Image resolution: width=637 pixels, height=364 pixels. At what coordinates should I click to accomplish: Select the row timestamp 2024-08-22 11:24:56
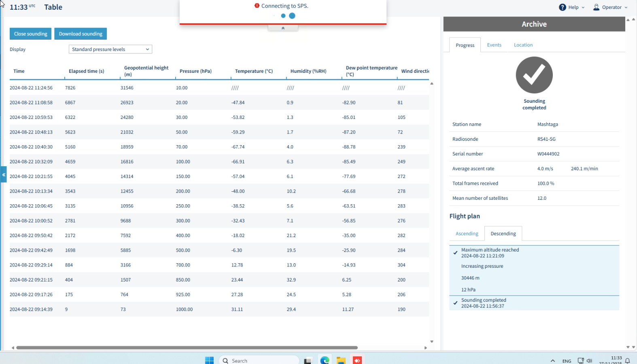tap(31, 88)
